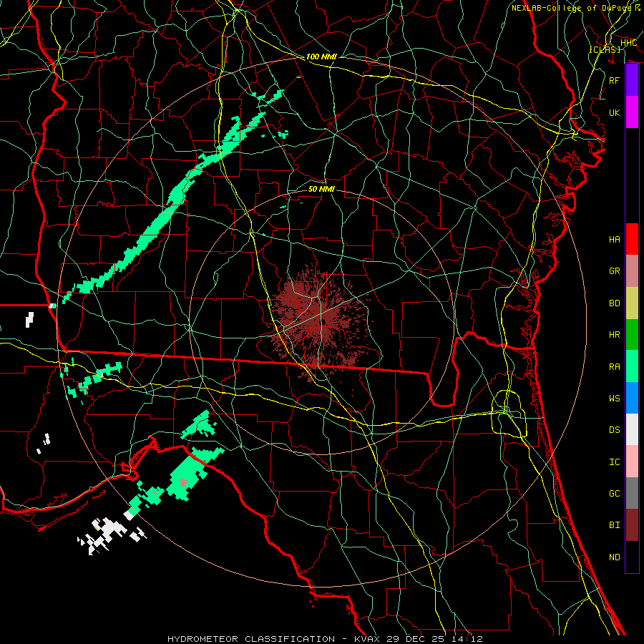Select the GC legend label
The image size is (644, 644).
[x=614, y=494]
